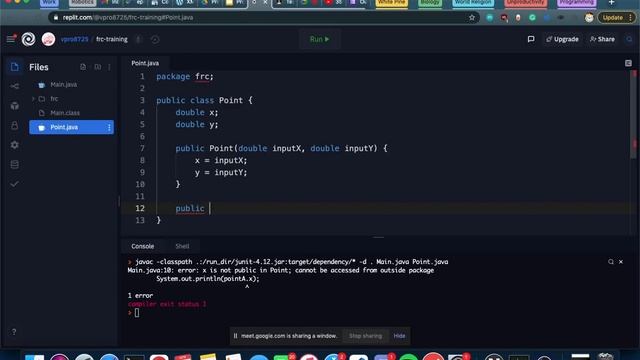Open the Settings gear sidebar icon
Screen dimensions: 640x360
tap(15, 145)
